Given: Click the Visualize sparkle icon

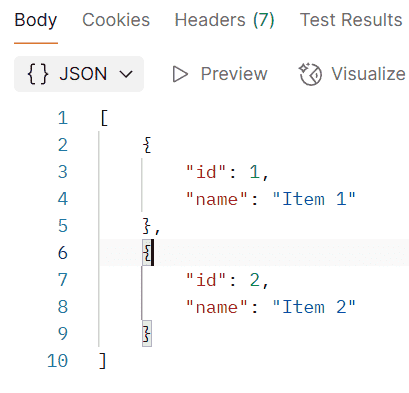Looking at the screenshot, I should point(310,74).
